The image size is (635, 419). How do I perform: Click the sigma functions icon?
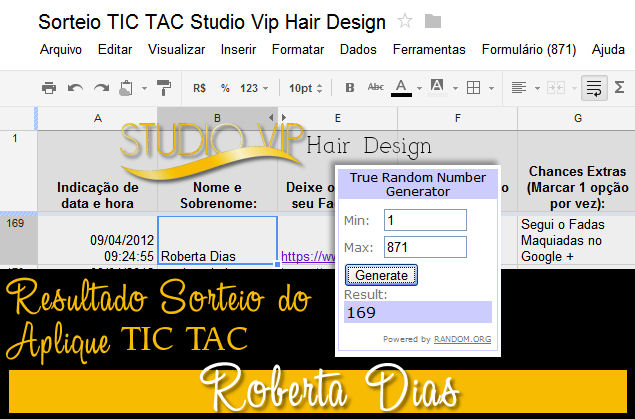(619, 87)
